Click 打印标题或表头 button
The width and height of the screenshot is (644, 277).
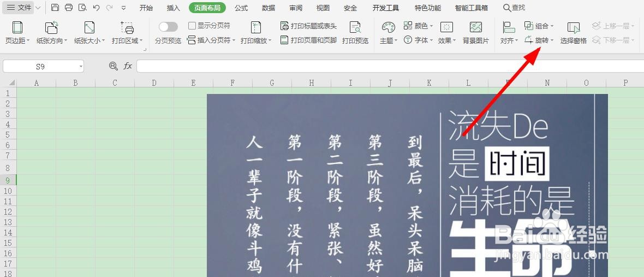tap(308, 26)
